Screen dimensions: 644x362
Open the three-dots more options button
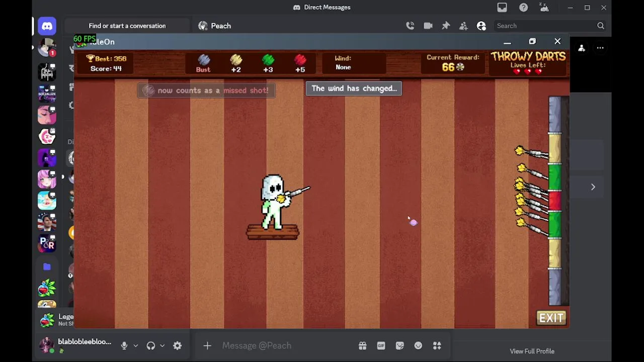click(600, 48)
